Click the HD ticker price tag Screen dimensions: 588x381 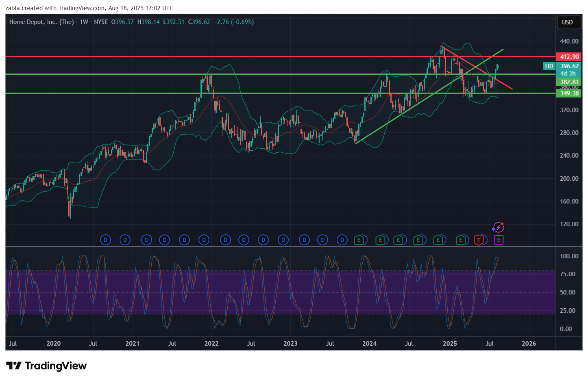pyautogui.click(x=549, y=66)
